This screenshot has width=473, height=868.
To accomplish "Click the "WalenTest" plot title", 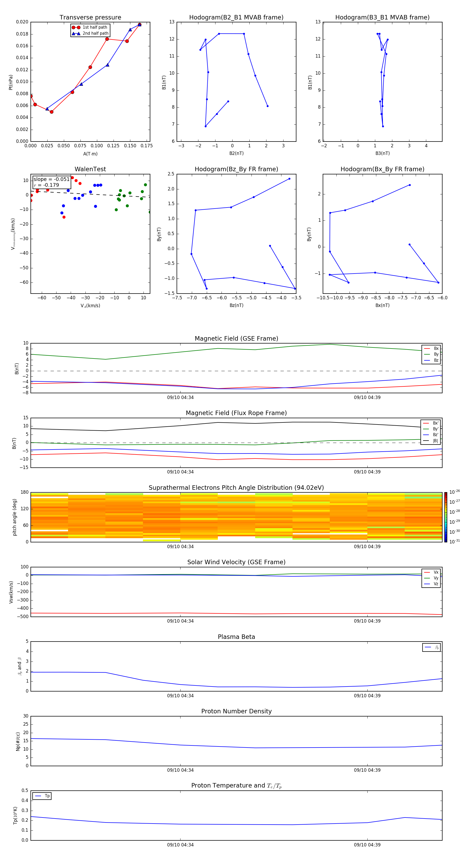I will (90, 169).
